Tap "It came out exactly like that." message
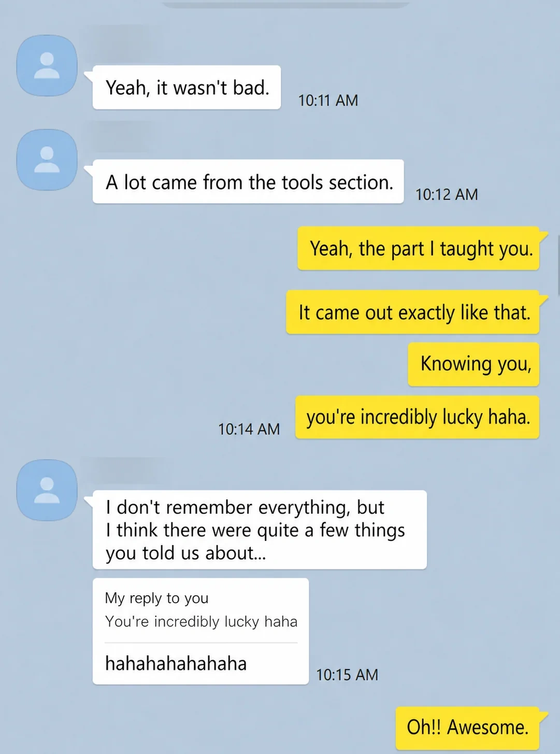The image size is (560, 754). tap(413, 312)
